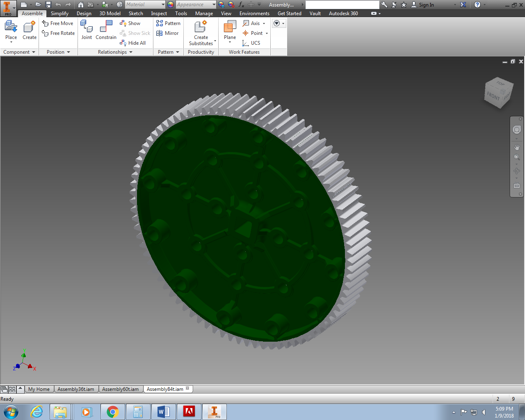Click the Clear appearance overrides icon
Screen dimensions: 525x420
coord(231,5)
